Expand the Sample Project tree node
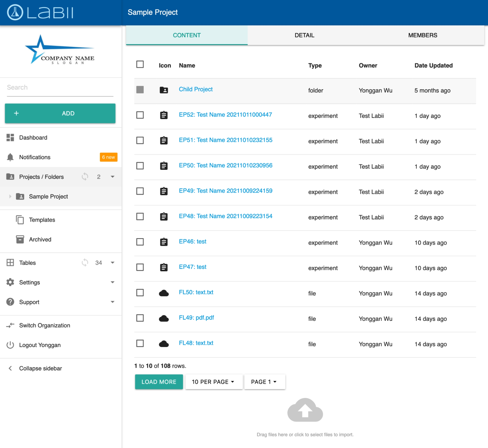The width and height of the screenshot is (488, 448). (10, 196)
